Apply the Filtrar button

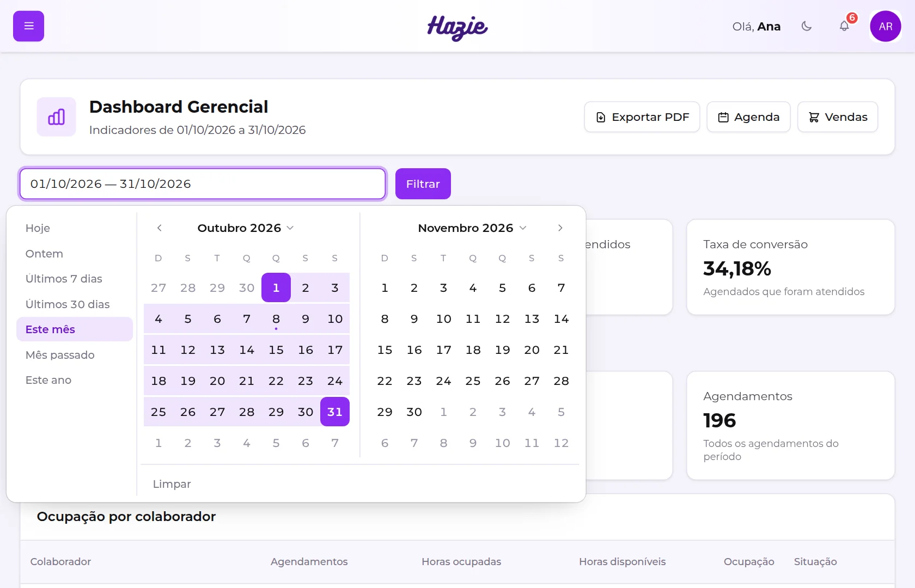(x=423, y=184)
